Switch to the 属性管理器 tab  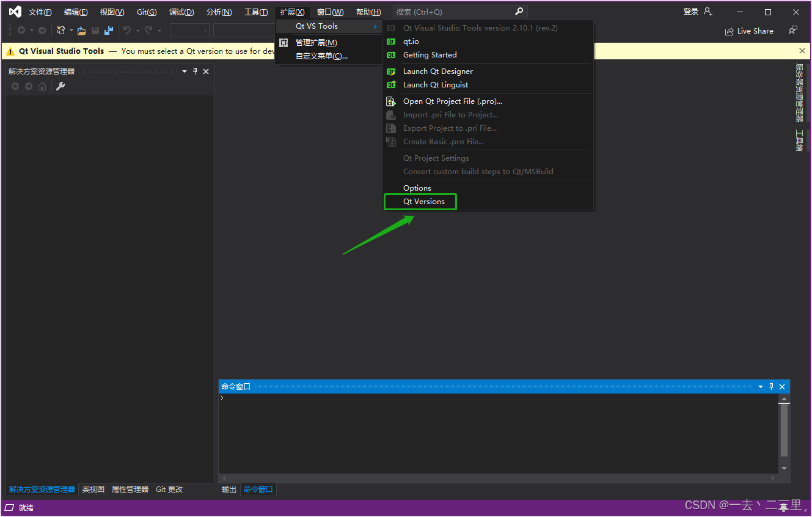pyautogui.click(x=130, y=490)
